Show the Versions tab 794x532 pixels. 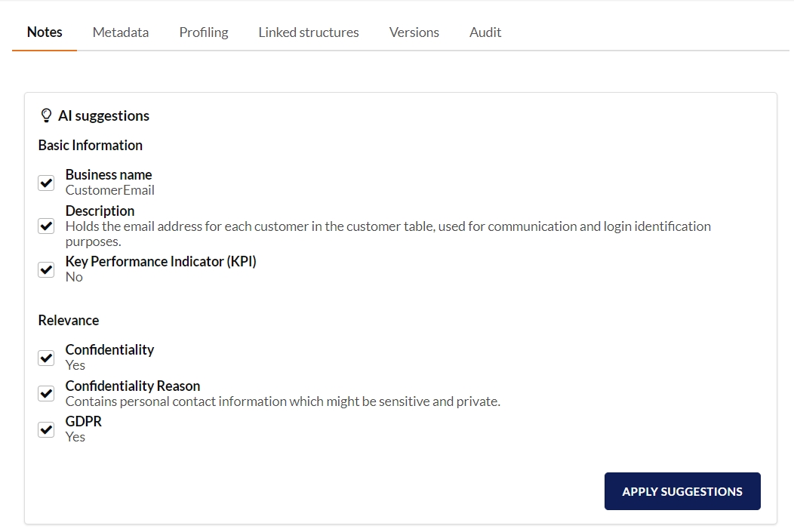click(414, 32)
